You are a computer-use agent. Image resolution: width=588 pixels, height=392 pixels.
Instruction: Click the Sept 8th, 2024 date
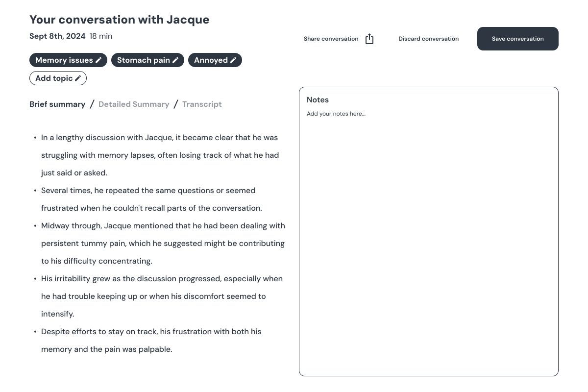57,36
